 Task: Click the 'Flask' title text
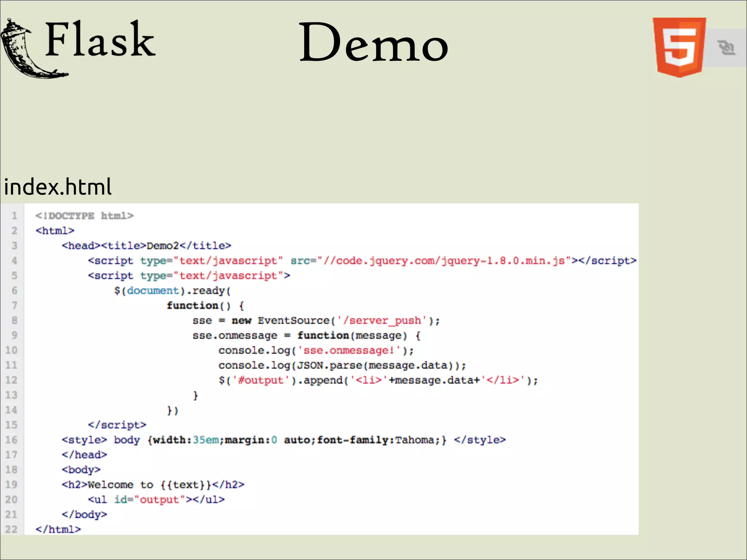(100, 39)
